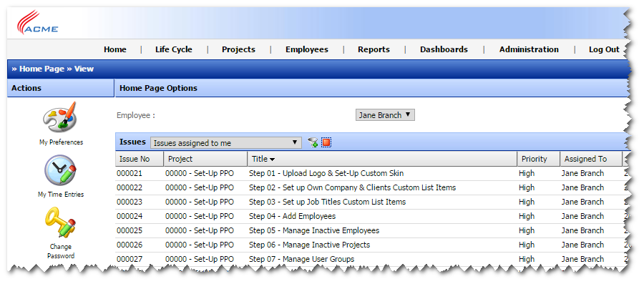Click the Change Password key icon
Screen dimensions: 644x284
coord(60,222)
